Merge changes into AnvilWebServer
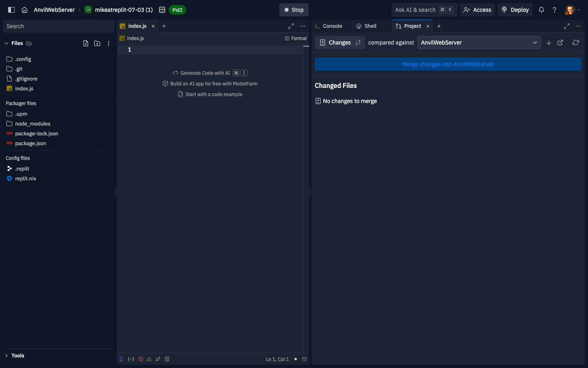 click(x=448, y=64)
